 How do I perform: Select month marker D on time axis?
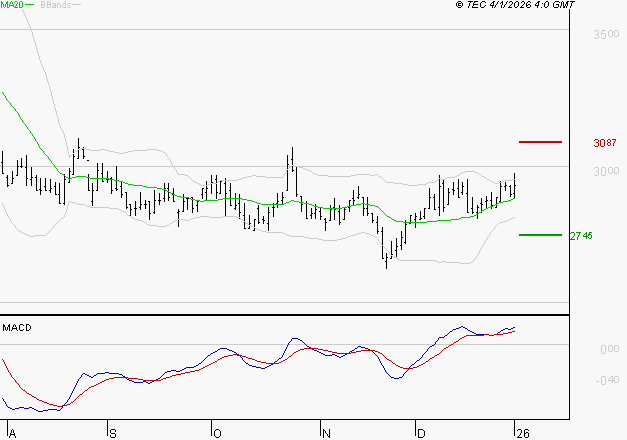pyautogui.click(x=421, y=433)
